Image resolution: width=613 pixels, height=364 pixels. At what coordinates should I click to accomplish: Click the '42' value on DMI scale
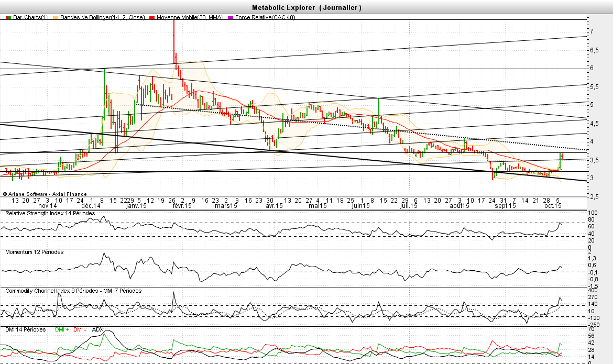click(x=592, y=343)
